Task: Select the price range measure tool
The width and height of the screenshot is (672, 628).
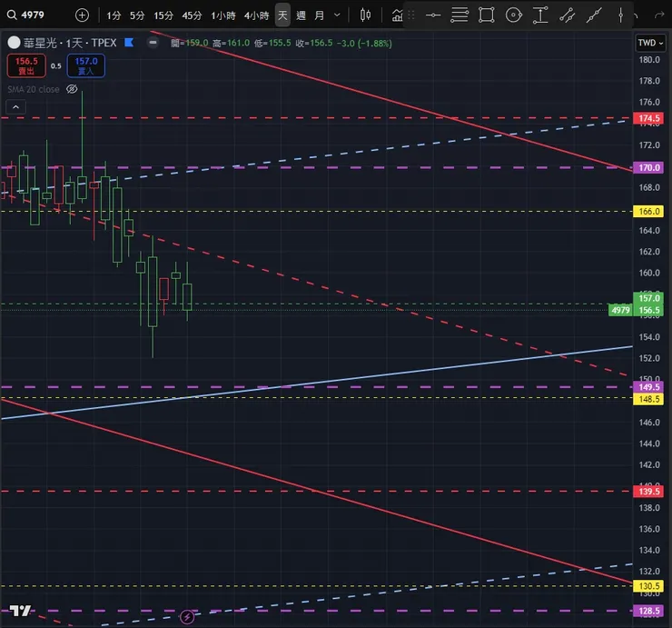Action: (x=540, y=15)
